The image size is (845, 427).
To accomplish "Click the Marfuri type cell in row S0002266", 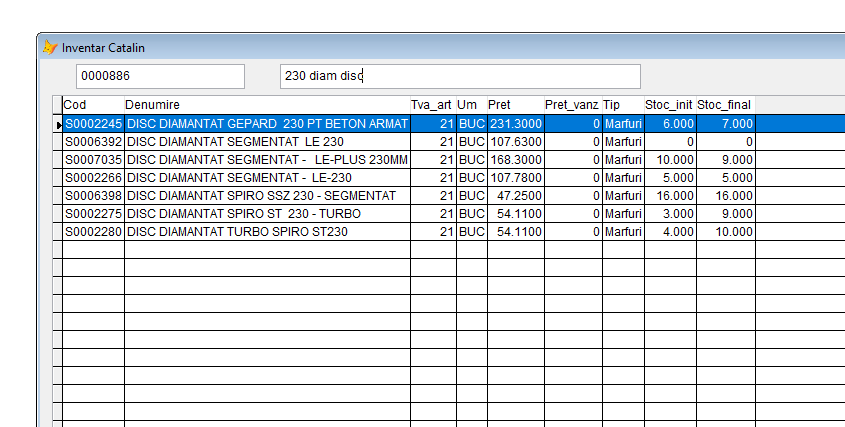I will (624, 177).
